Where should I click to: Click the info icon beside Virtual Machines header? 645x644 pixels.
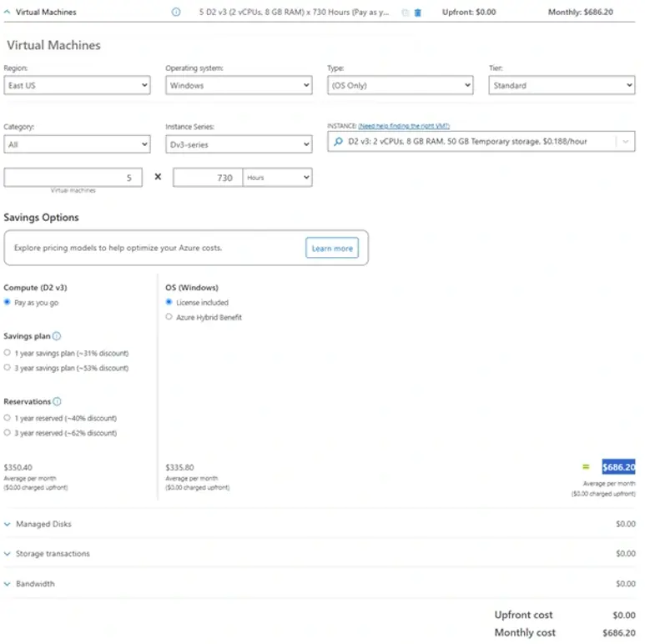(x=176, y=12)
